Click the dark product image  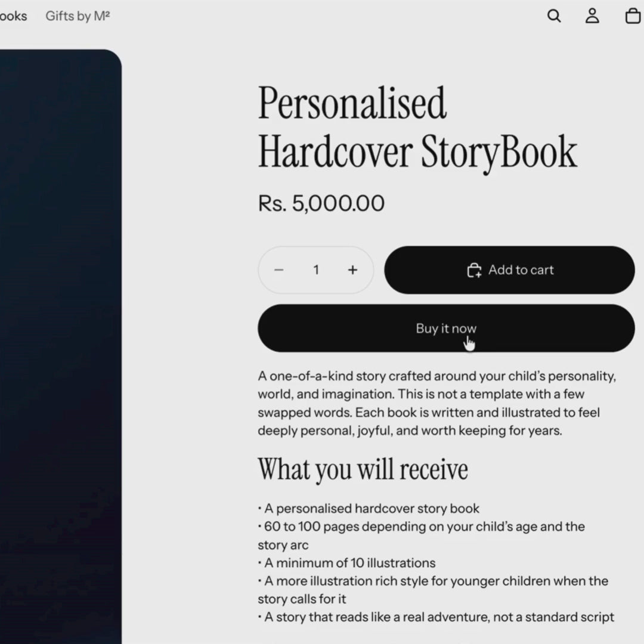point(60,346)
